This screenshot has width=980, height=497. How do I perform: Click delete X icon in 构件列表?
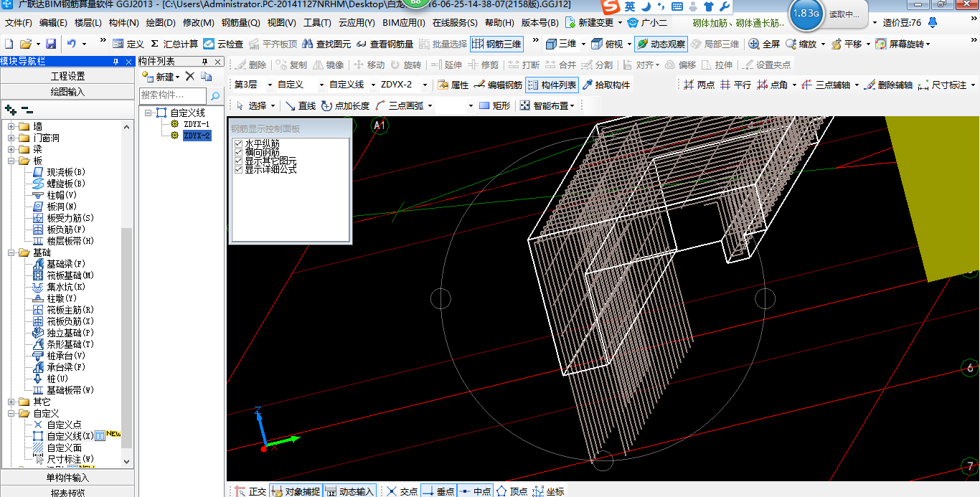190,76
